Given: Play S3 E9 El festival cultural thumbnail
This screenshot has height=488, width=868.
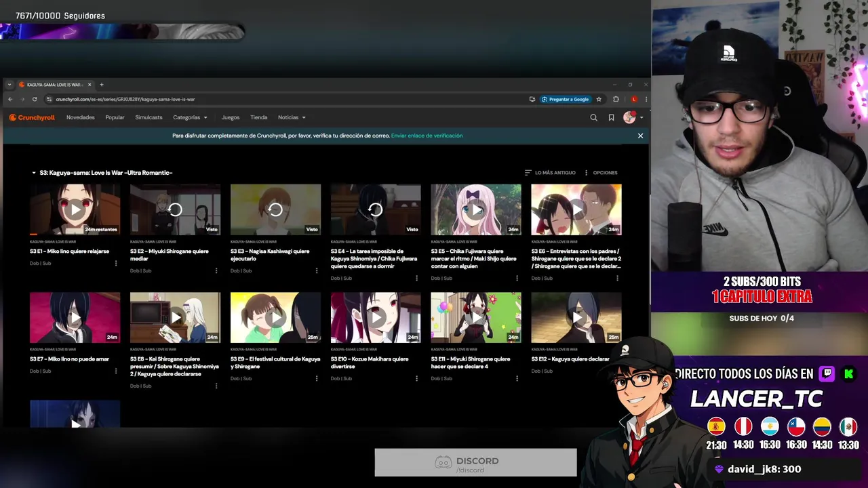Looking at the screenshot, I should [275, 317].
